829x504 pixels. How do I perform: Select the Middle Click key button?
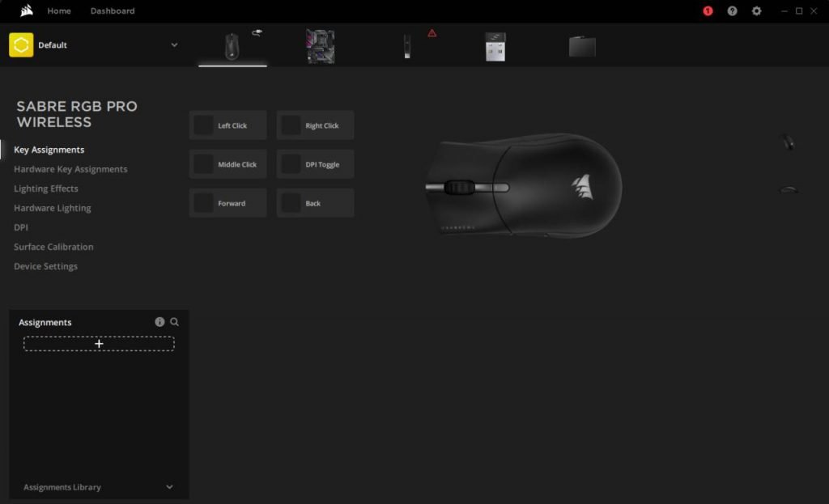pyautogui.click(x=227, y=164)
